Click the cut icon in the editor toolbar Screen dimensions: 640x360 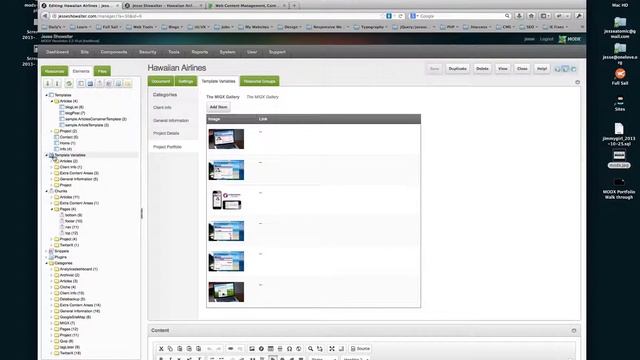tap(161, 349)
